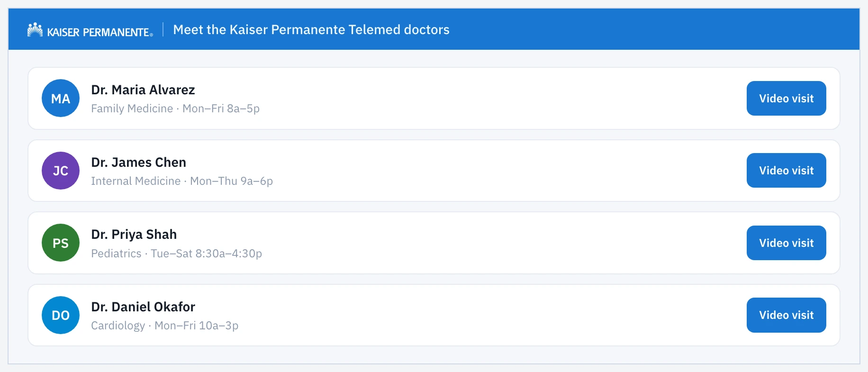The height and width of the screenshot is (372, 868).
Task: Open Dr. James Chen's name
Action: [x=138, y=162]
